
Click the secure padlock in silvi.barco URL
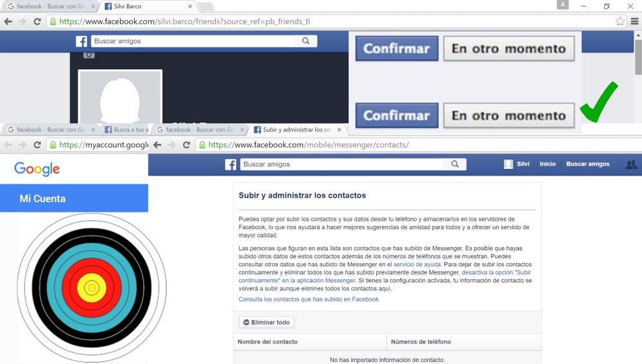[53, 21]
